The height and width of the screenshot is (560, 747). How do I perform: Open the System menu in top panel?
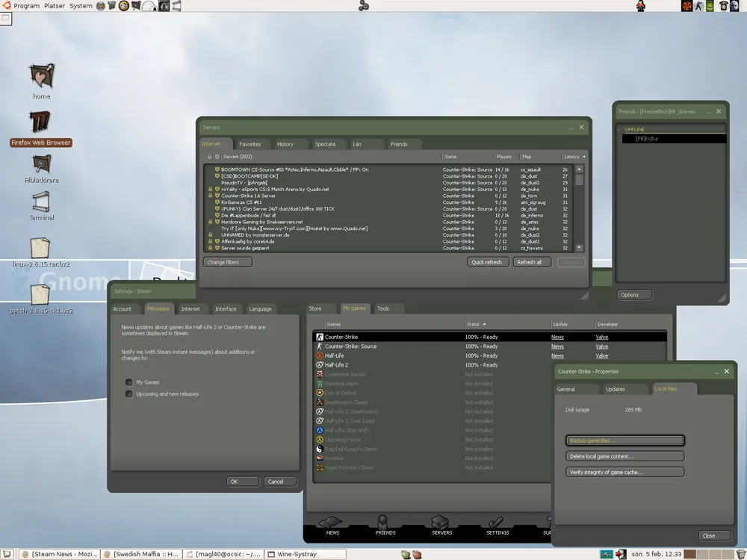81,6
